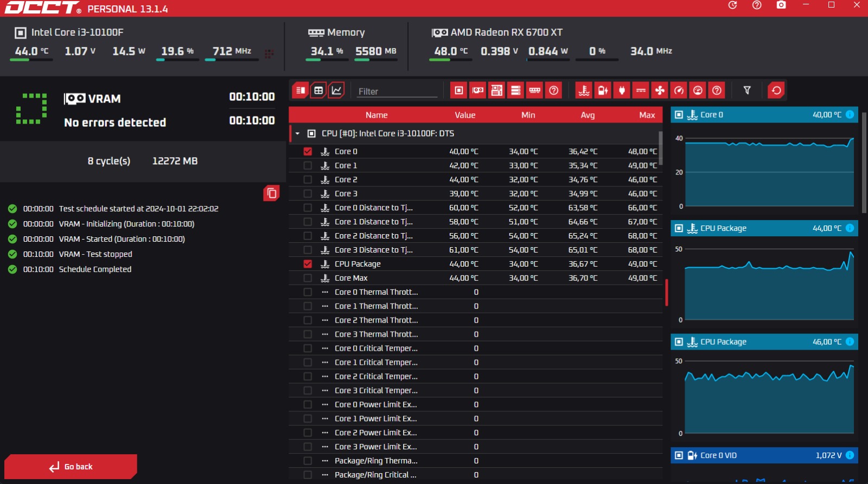Screen dimensions: 868x484
Task: Enable the Core Max sensor checkbox
Action: (308, 278)
